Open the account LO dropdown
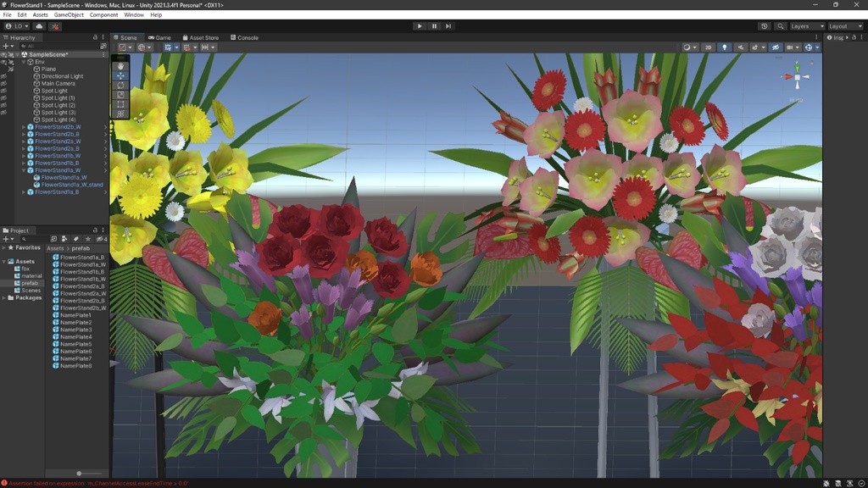The width and height of the screenshot is (868, 488). point(17,26)
